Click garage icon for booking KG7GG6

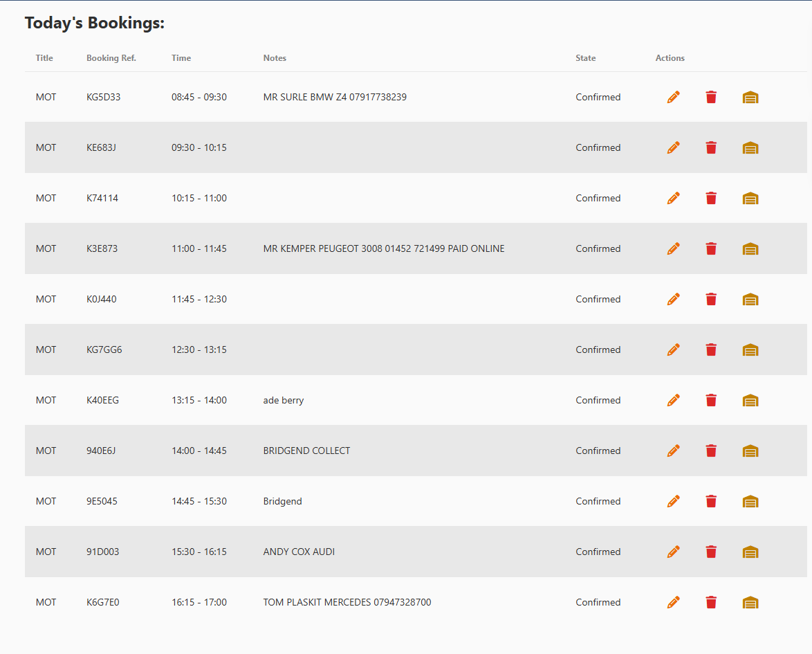(750, 350)
